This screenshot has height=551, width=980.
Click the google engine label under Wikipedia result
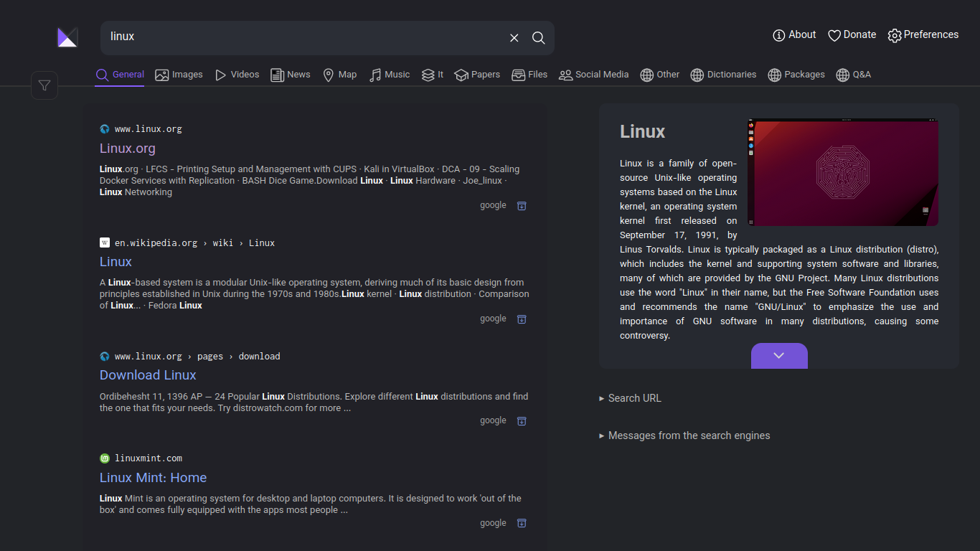pos(493,319)
